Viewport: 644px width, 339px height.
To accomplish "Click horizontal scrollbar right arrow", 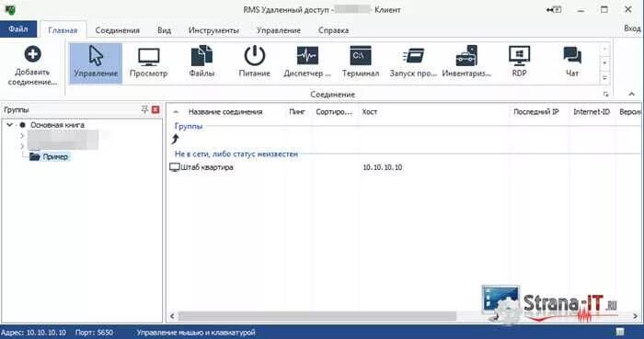I will pos(636,316).
